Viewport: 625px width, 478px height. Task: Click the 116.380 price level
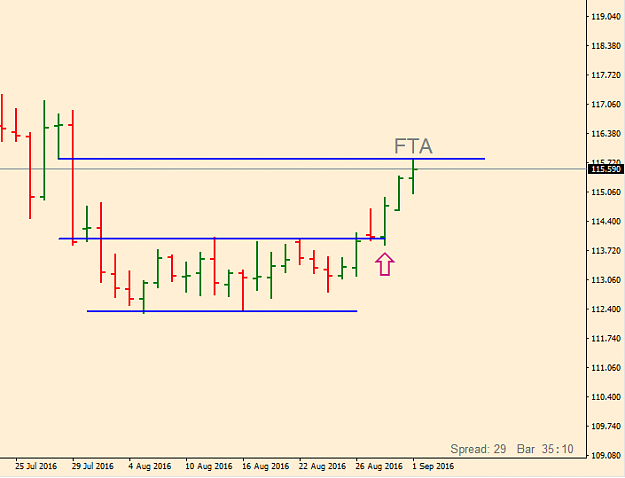click(606, 134)
